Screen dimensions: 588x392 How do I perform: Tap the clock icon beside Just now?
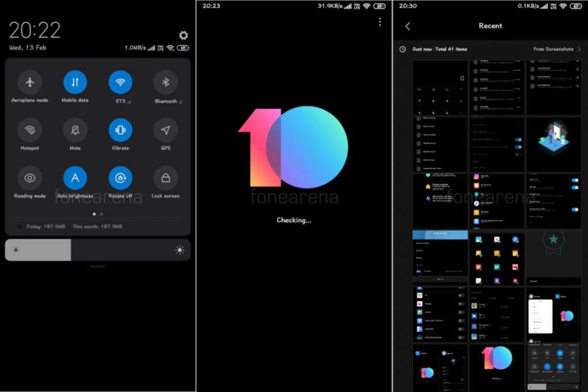coord(402,49)
